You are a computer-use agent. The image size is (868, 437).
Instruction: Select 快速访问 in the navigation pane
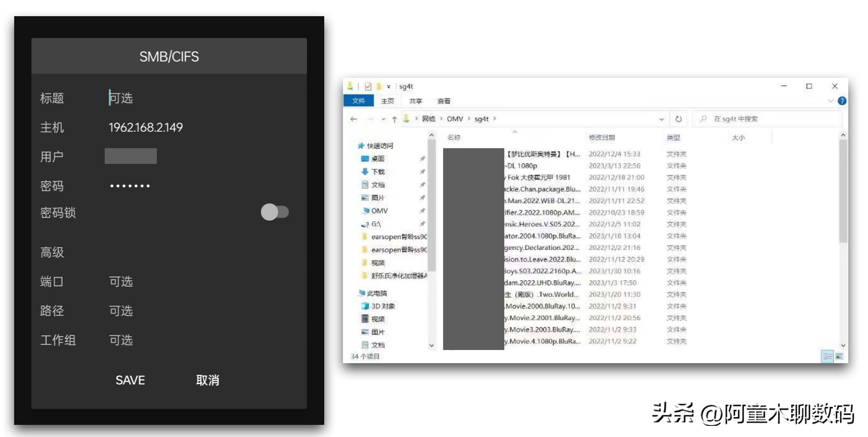tap(379, 146)
